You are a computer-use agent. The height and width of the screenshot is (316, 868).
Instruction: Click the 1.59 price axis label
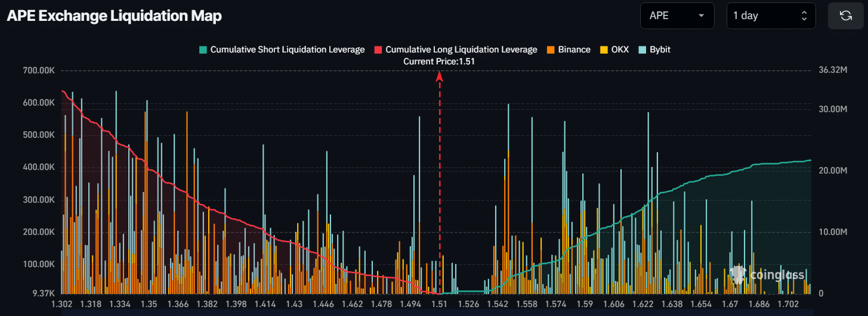pyautogui.click(x=585, y=304)
